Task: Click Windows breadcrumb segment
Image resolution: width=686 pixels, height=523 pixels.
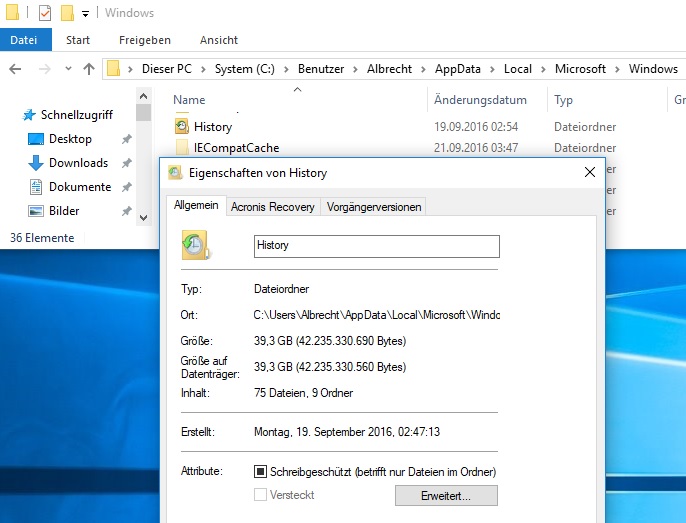Action: [x=653, y=69]
